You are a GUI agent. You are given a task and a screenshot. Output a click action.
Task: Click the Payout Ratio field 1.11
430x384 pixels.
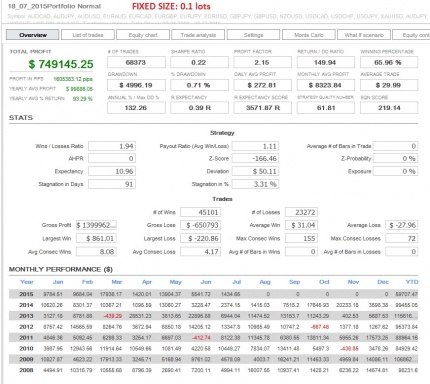[x=255, y=146]
